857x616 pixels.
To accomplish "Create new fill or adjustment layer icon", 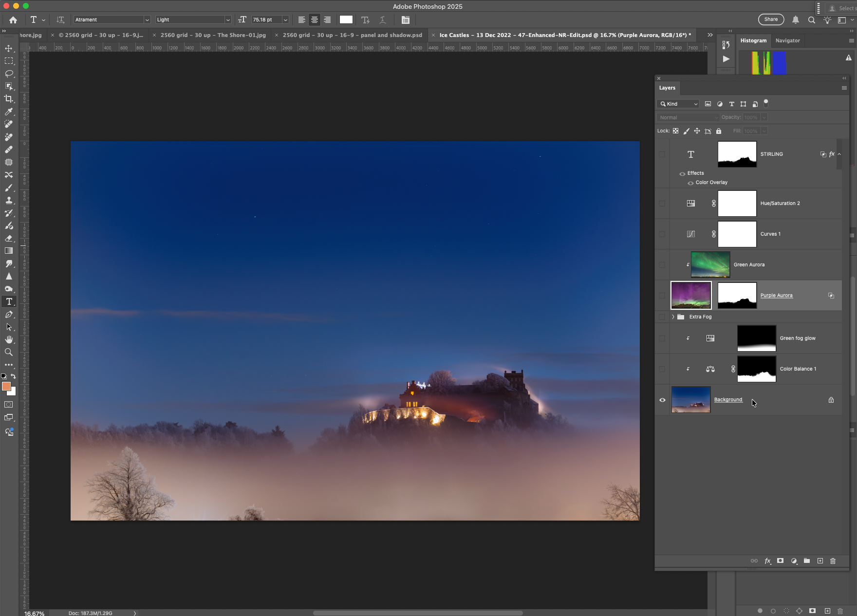I will point(794,561).
